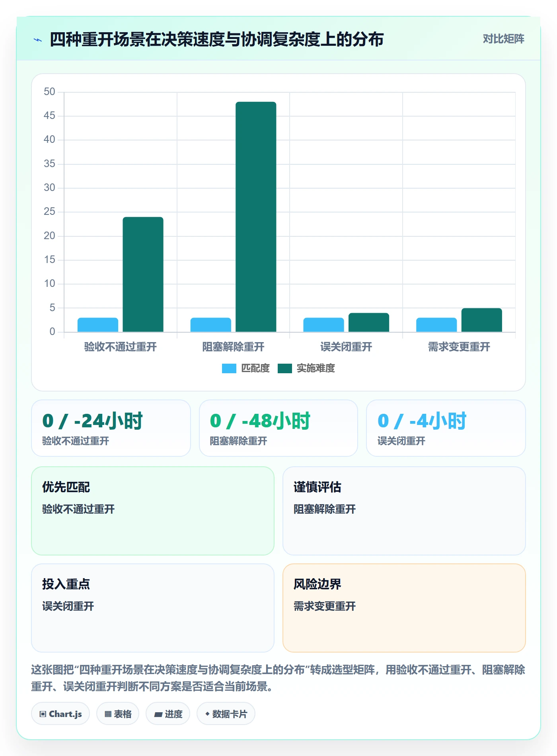Open the 优先匹配 matrix card
The width and height of the screenshot is (557, 756).
tap(153, 511)
